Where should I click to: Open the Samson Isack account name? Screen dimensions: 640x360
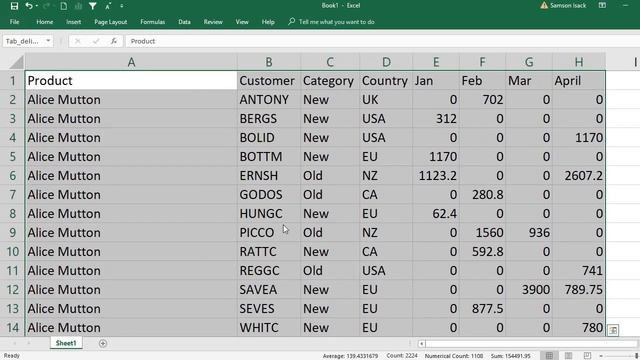[x=568, y=5]
